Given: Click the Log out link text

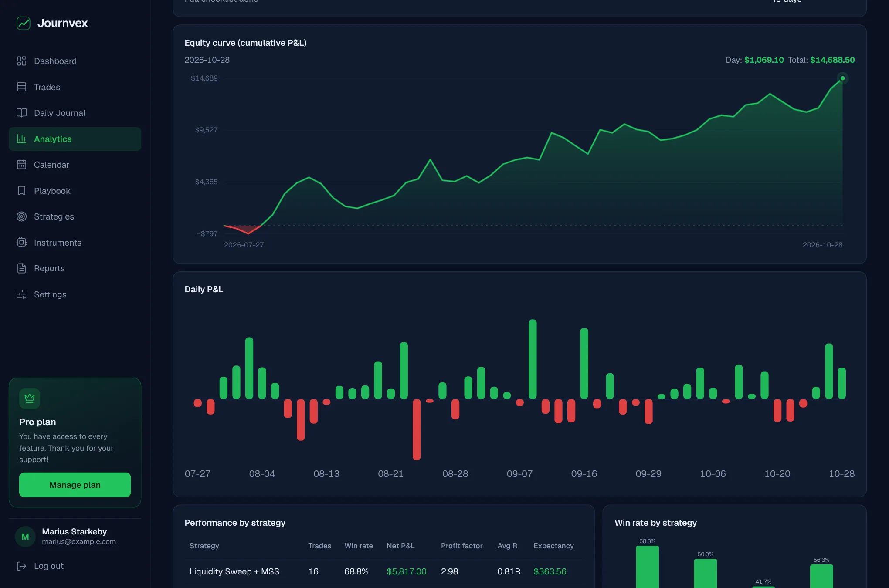Looking at the screenshot, I should [49, 566].
